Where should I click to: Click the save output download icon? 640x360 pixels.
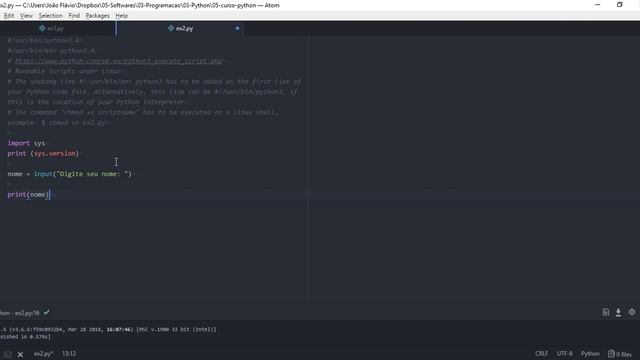tap(618, 312)
